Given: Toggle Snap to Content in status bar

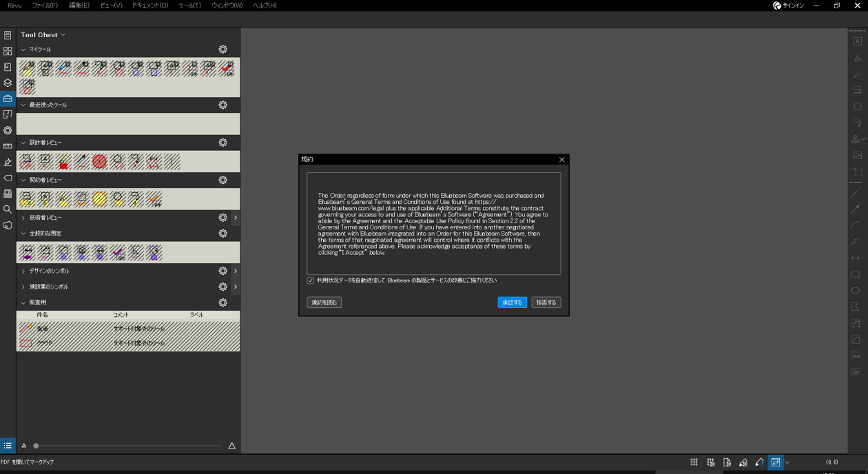Looking at the screenshot, I should coord(727,462).
